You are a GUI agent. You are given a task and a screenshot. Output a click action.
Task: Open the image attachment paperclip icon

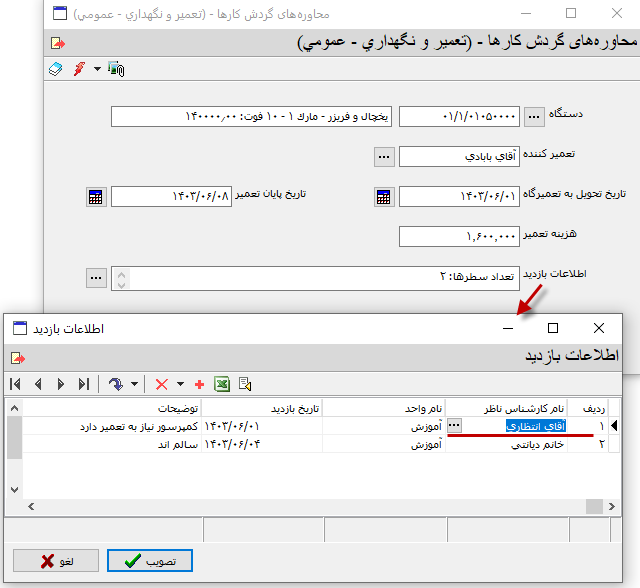click(x=116, y=69)
